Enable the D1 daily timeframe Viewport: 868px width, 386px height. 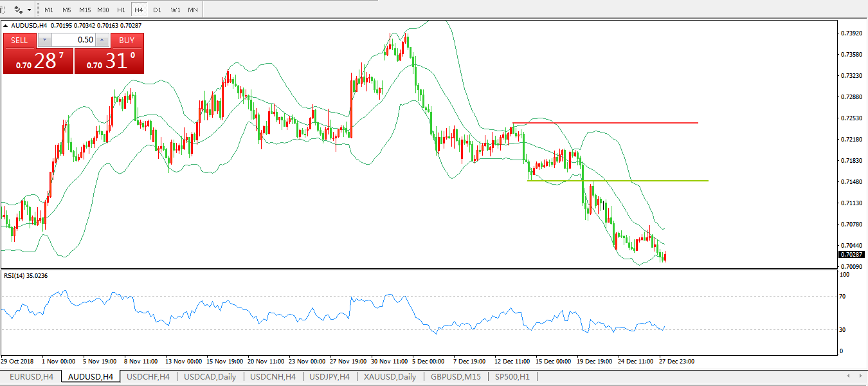pyautogui.click(x=157, y=10)
